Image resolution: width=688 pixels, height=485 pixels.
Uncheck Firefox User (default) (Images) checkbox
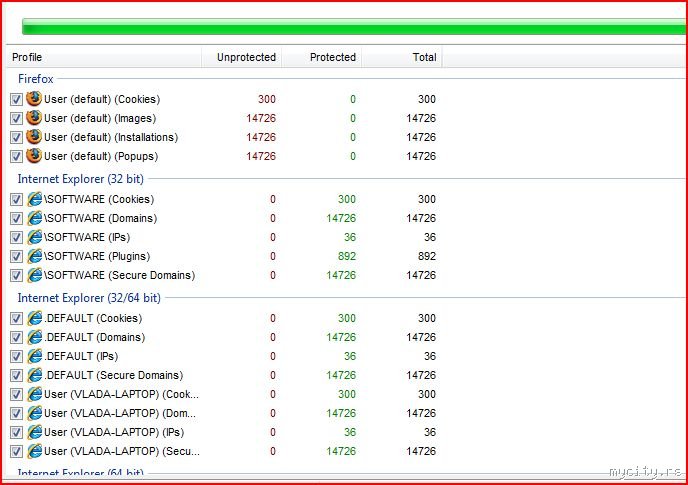pyautogui.click(x=16, y=119)
